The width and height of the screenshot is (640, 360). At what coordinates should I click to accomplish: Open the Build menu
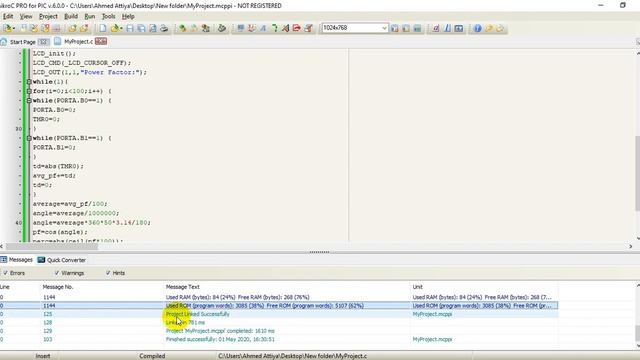point(71,16)
